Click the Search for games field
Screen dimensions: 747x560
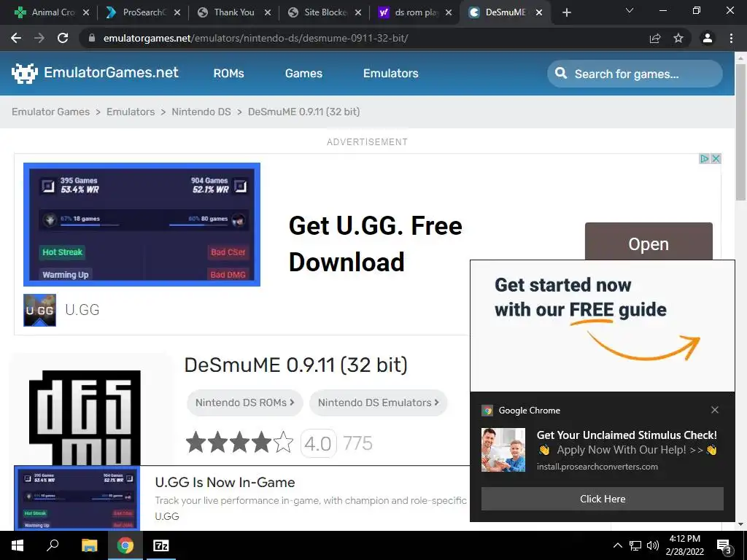(635, 74)
